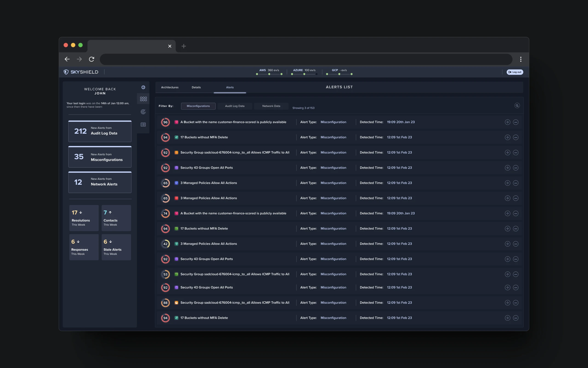Click the first "19:09 20th Jan 23" detected time

coord(401,122)
